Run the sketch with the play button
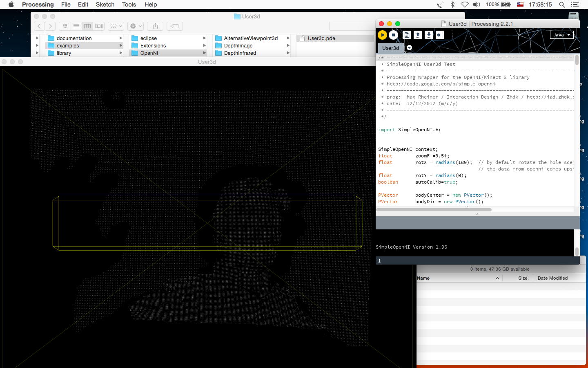Viewport: 588px width, 368px height. (382, 35)
